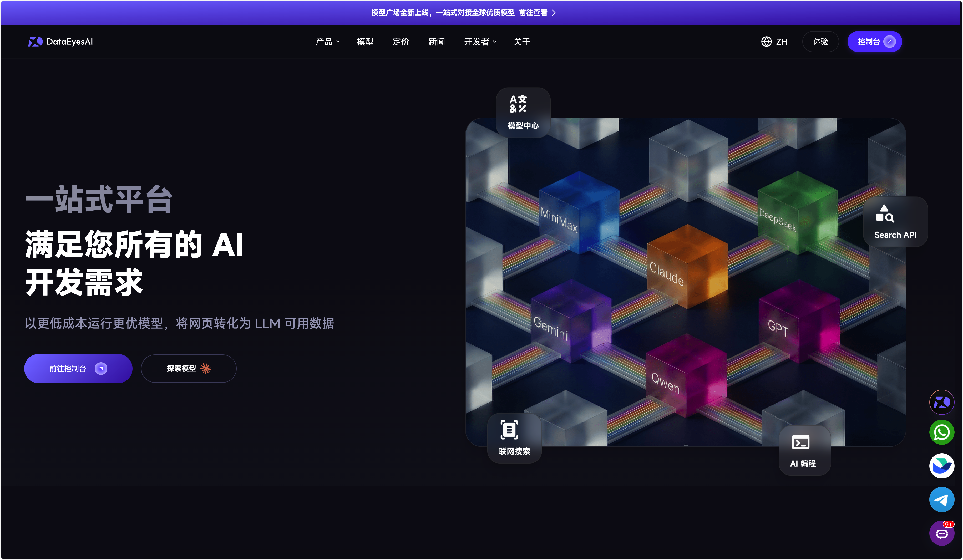The image size is (963, 560).
Task: Click arrow icon in 前往控制台 button
Action: (101, 369)
